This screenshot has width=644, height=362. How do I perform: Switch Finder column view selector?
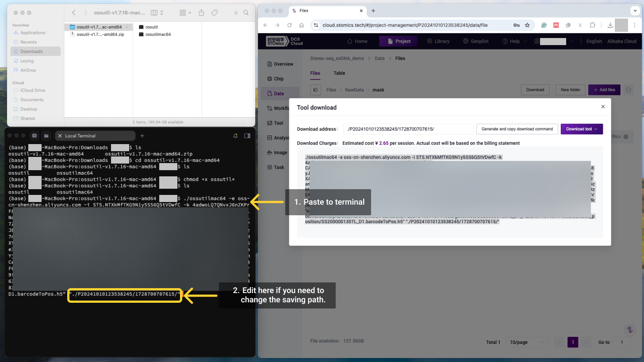tap(157, 13)
